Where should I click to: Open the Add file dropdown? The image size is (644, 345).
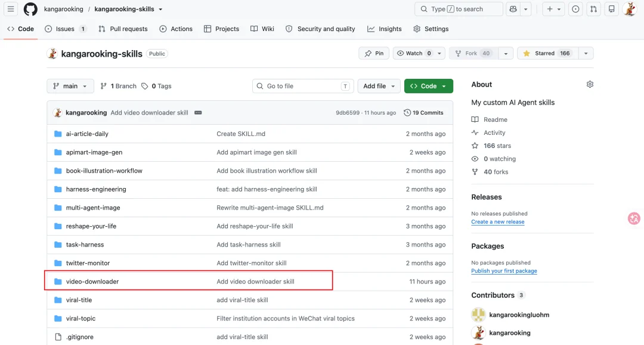379,86
